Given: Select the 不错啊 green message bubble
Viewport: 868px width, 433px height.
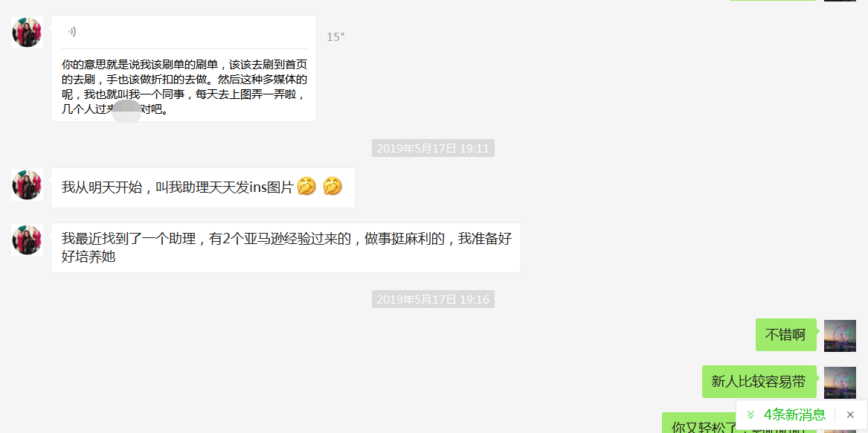Looking at the screenshot, I should 785,335.
